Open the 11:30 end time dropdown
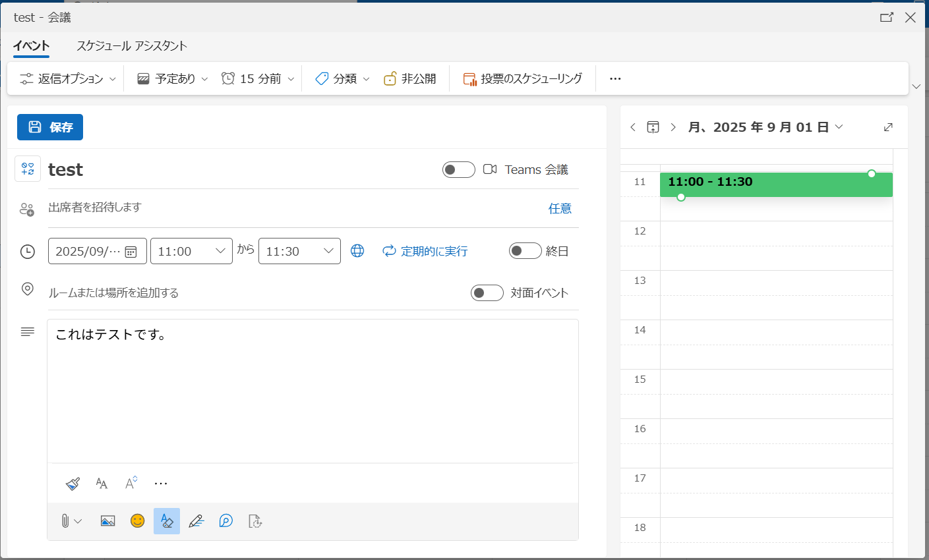The width and height of the screenshot is (929, 560). (x=299, y=251)
